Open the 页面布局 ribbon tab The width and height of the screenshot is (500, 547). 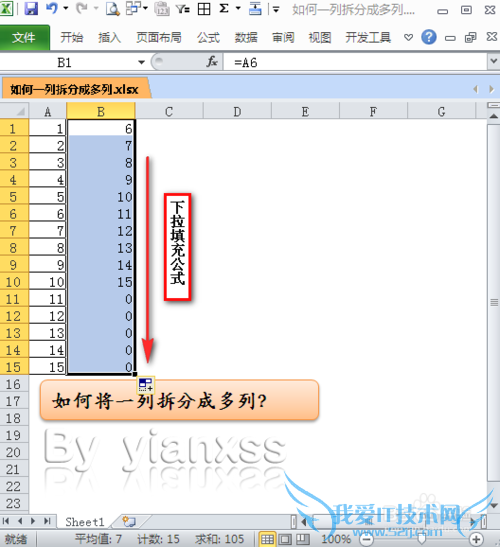tap(159, 37)
